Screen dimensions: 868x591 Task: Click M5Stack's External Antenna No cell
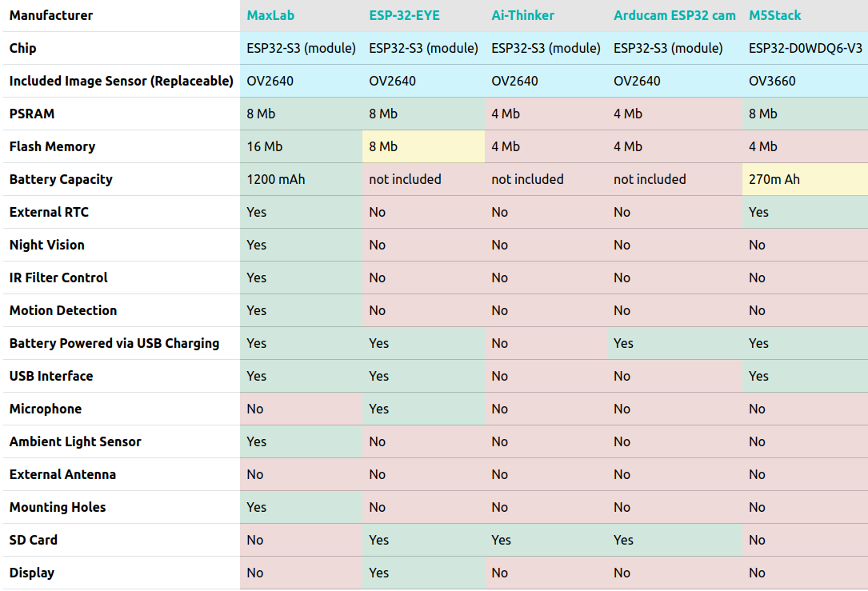[805, 474]
